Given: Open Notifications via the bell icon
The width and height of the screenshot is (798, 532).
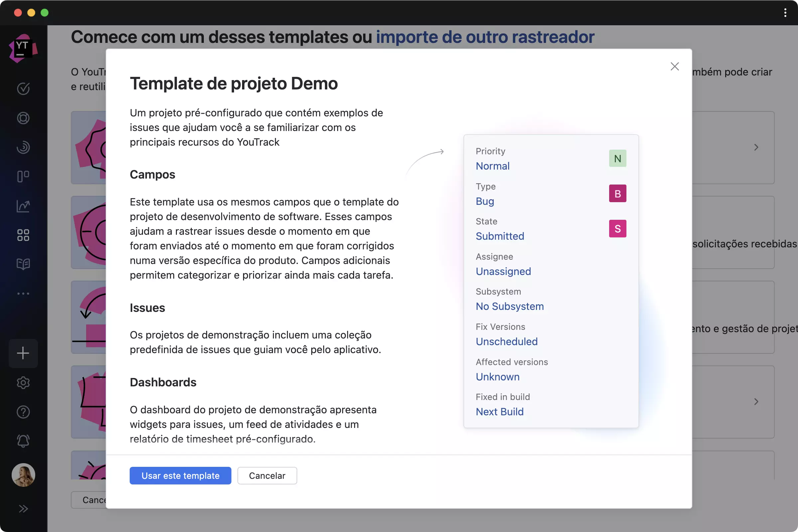Looking at the screenshot, I should [x=23, y=440].
